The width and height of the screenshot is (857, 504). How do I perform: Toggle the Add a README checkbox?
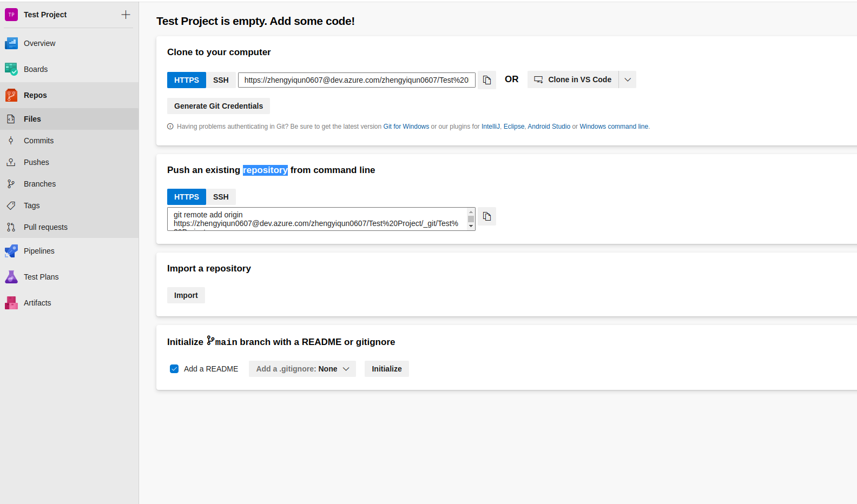coord(174,369)
